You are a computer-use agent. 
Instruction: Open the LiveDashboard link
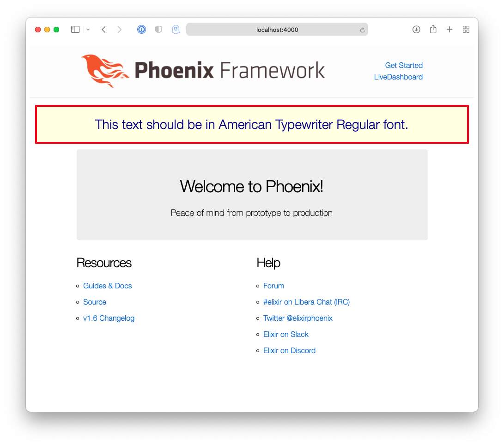tap(398, 77)
